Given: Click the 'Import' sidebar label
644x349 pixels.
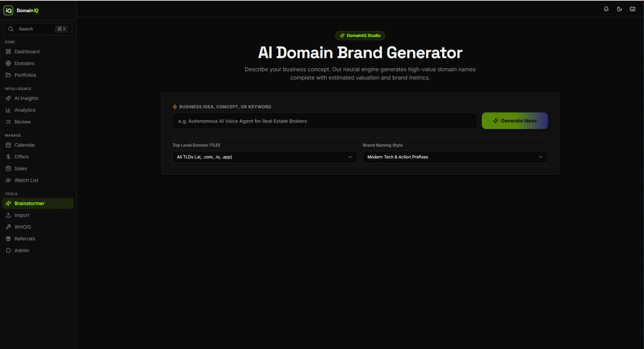Looking at the screenshot, I should pos(22,215).
